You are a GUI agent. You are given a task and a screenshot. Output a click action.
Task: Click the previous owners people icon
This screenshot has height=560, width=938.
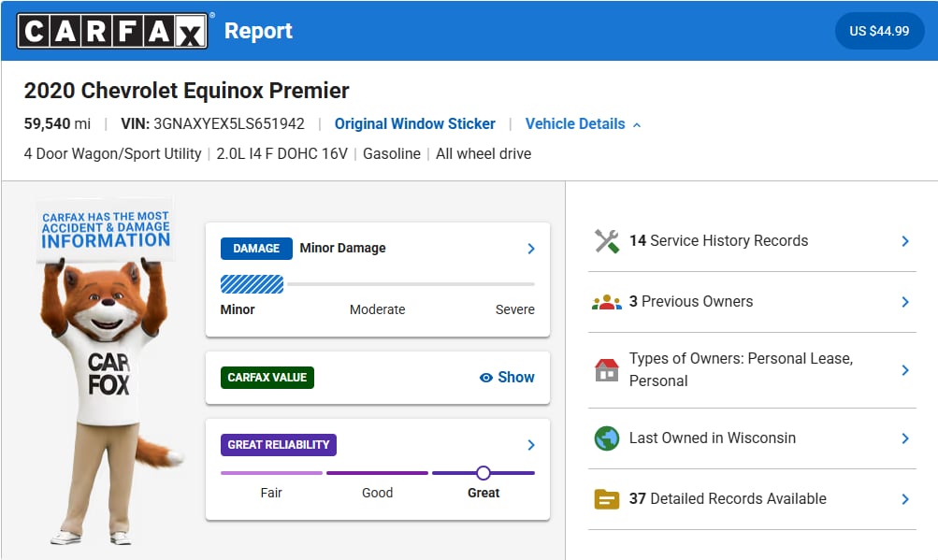607,302
